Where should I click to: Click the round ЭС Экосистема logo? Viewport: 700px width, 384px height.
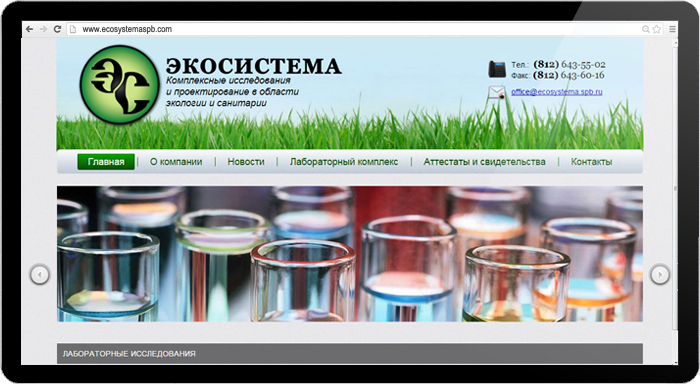[x=119, y=84]
